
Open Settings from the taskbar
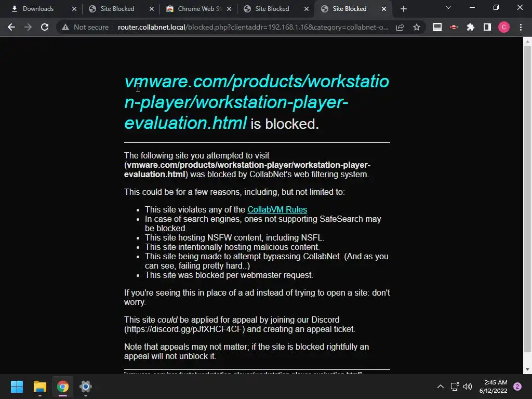86,387
